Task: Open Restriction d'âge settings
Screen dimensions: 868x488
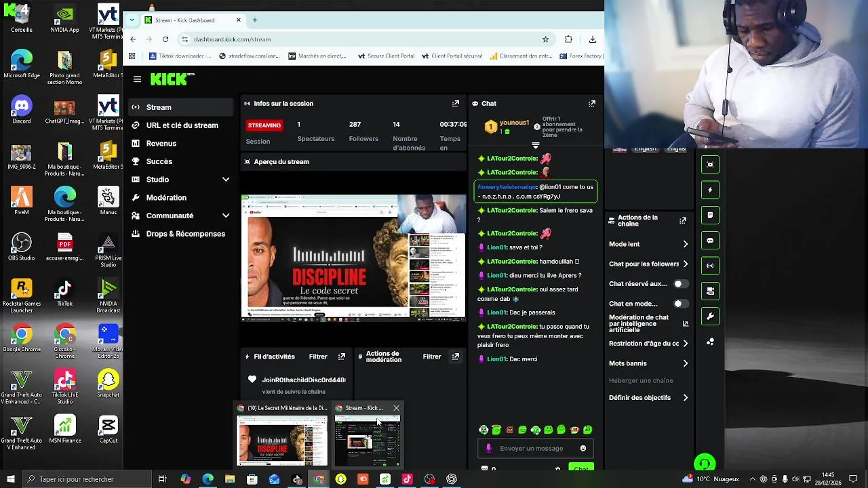Action: coord(648,344)
